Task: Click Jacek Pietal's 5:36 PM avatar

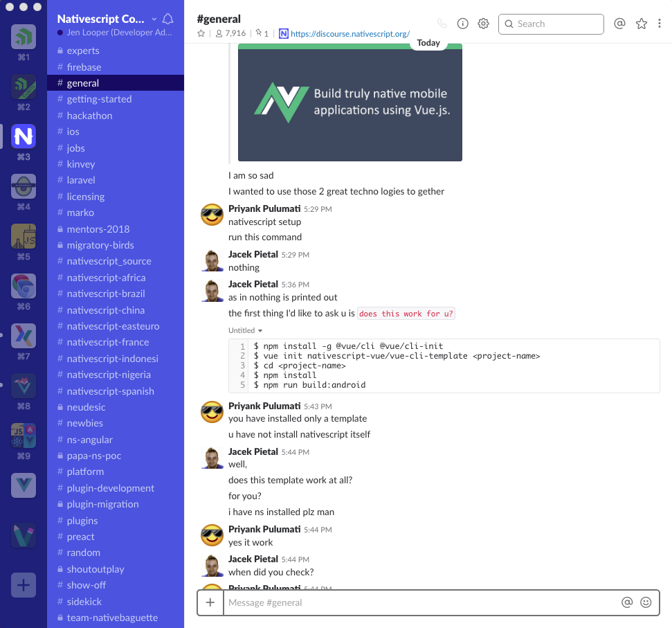Action: tap(212, 291)
